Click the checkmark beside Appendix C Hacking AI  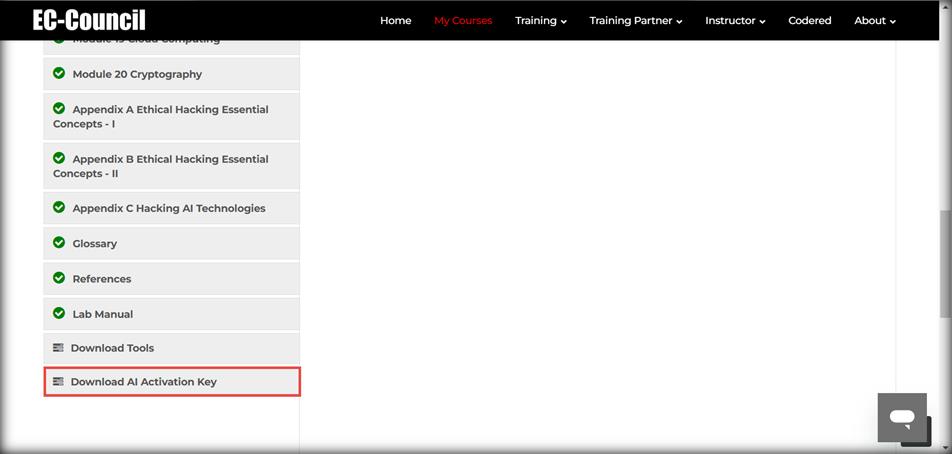click(x=59, y=208)
